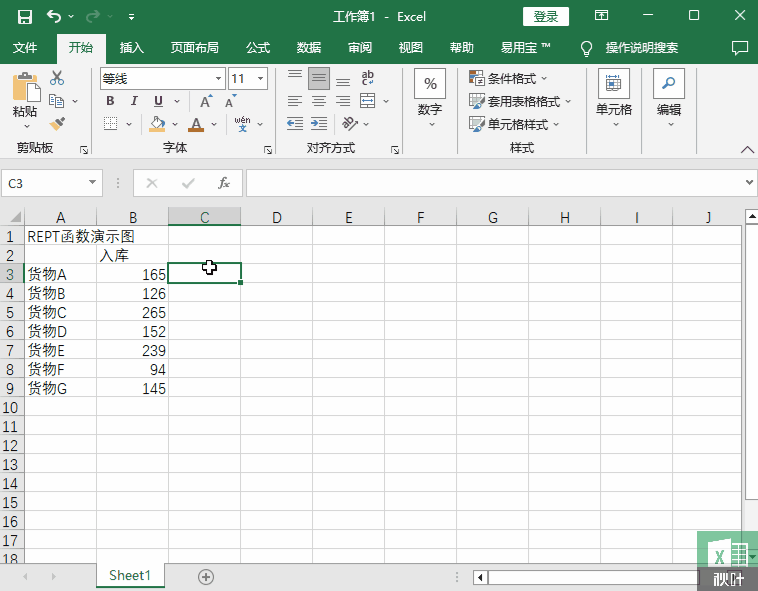The image size is (758, 591).
Task: Select the Format Painter brush
Action: pos(57,123)
